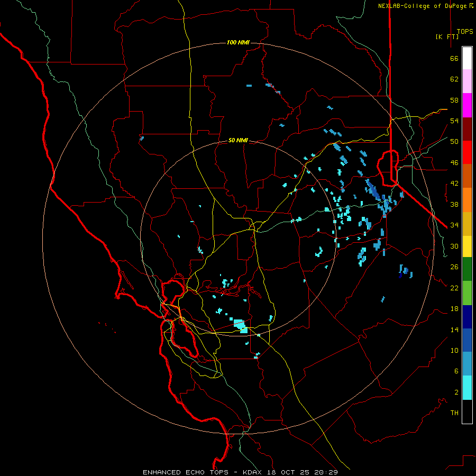
Task: Click the TH threshold label on legend
Action: click(454, 413)
